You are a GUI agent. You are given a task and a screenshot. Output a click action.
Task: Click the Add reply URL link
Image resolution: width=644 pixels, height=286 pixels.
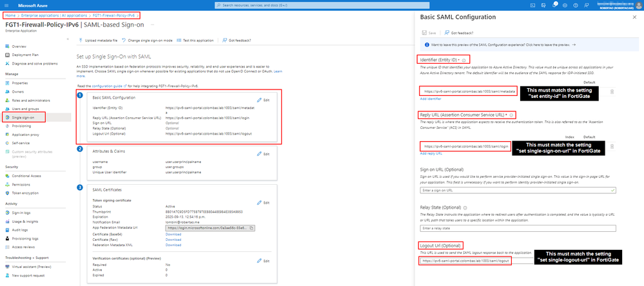click(x=431, y=153)
